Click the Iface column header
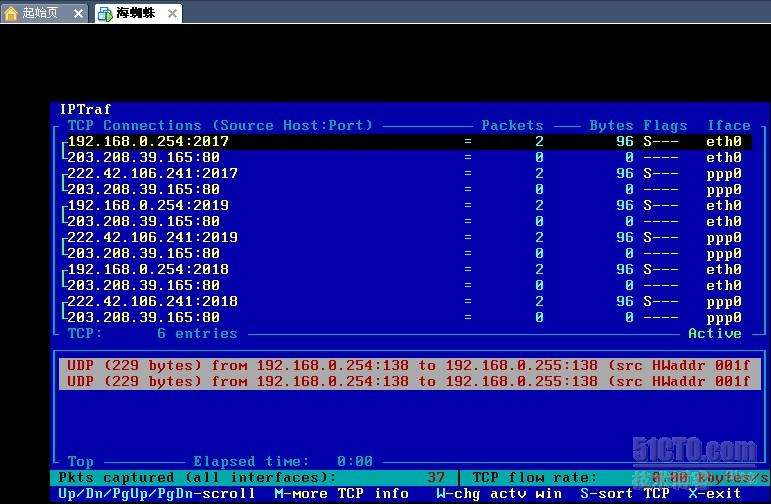This screenshot has width=771, height=504. point(728,125)
